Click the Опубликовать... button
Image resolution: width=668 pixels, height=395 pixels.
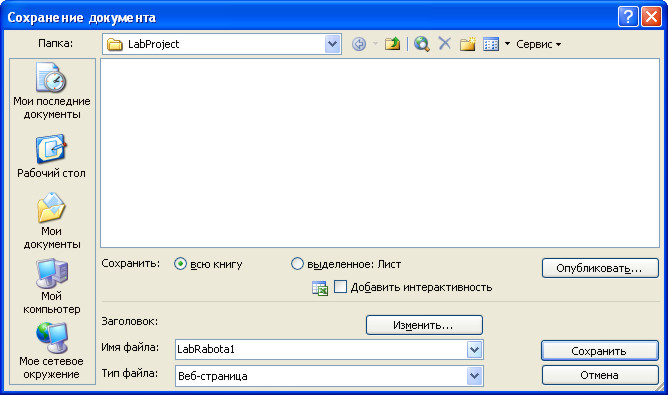(x=600, y=268)
